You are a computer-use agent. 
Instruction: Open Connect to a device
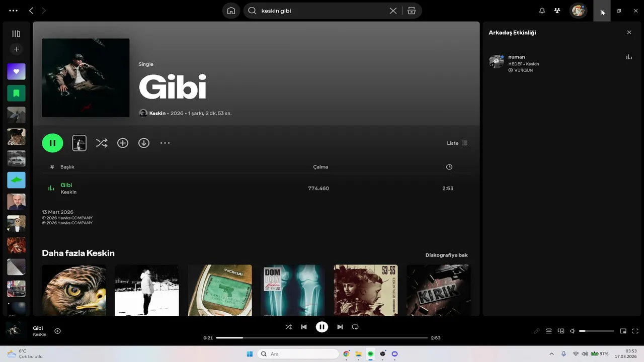[x=561, y=331]
